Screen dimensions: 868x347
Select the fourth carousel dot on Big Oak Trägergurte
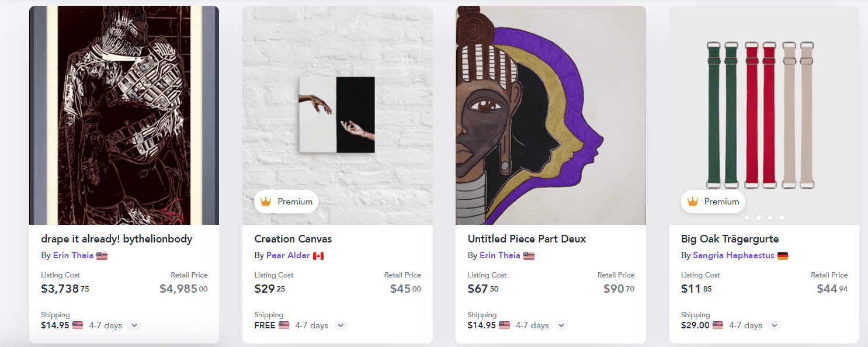point(782,217)
